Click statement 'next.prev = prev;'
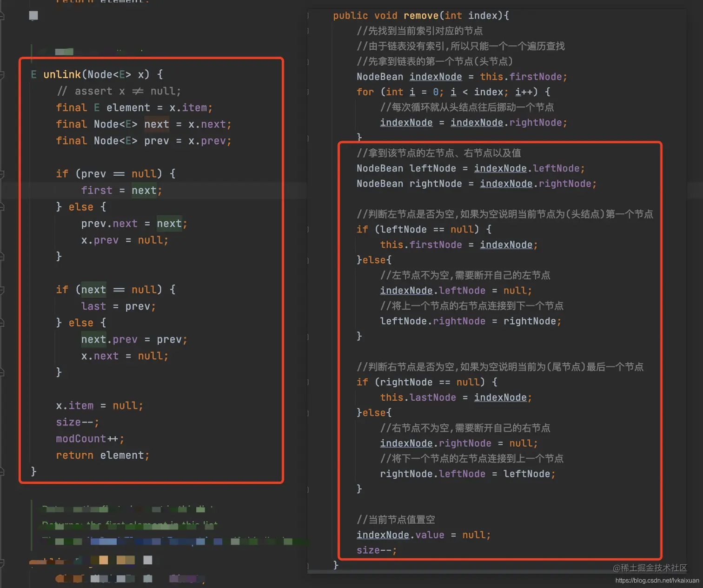This screenshot has width=703, height=588. click(x=134, y=340)
